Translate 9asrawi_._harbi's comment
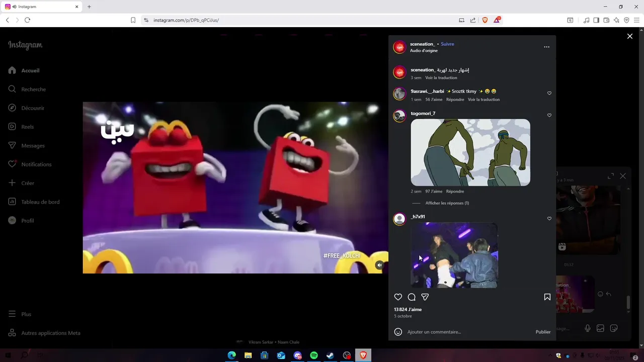The width and height of the screenshot is (644, 362). [484, 100]
